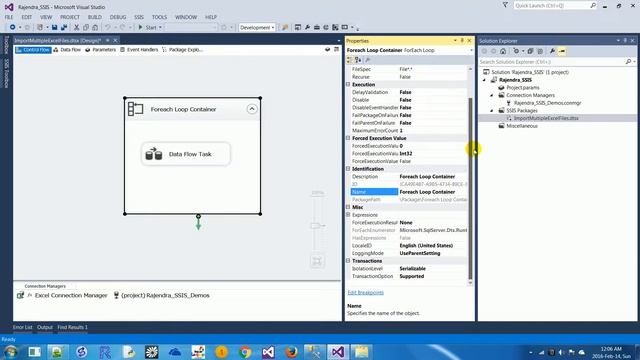The width and height of the screenshot is (640, 360).
Task: Collapse the Forced Execution Value category
Action: (348, 138)
